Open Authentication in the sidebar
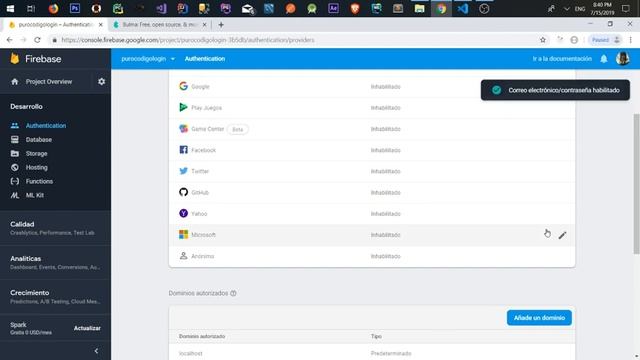Screen dimensions: 640x360 46,126
